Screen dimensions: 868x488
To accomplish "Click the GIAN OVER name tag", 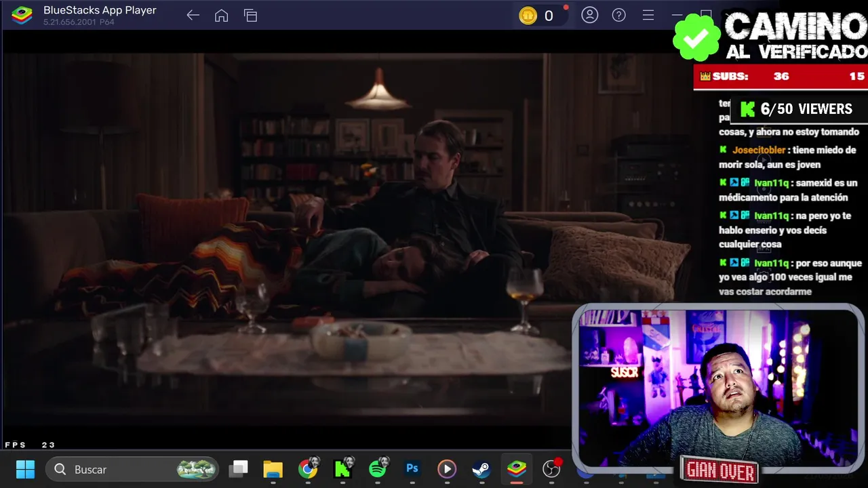I will pyautogui.click(x=720, y=470).
